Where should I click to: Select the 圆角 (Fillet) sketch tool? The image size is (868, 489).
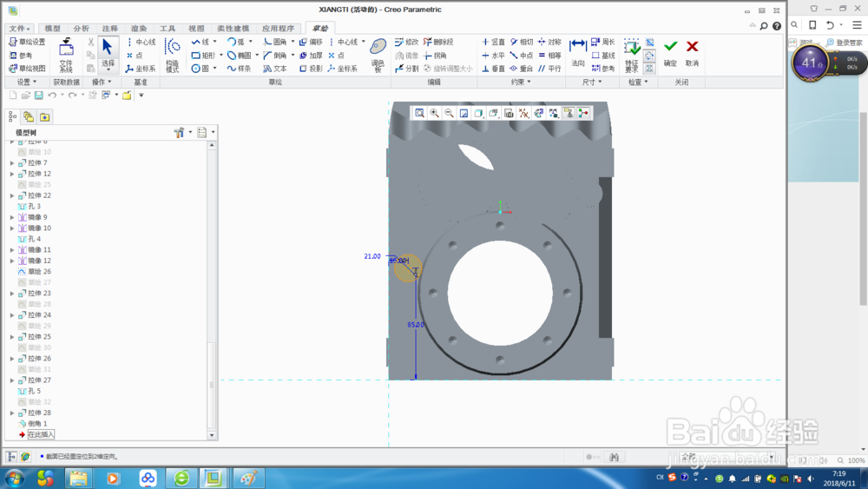[x=275, y=42]
